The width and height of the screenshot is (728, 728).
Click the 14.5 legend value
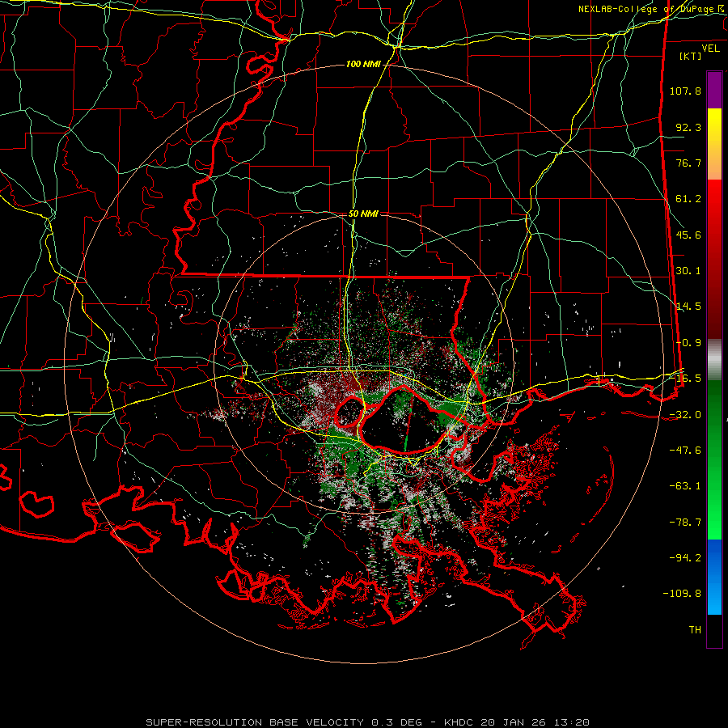[x=688, y=307]
